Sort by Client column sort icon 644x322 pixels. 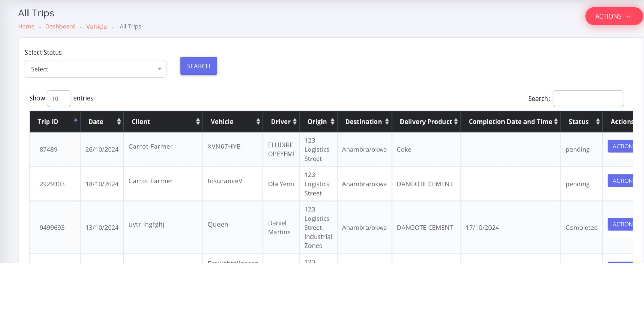[x=198, y=122]
